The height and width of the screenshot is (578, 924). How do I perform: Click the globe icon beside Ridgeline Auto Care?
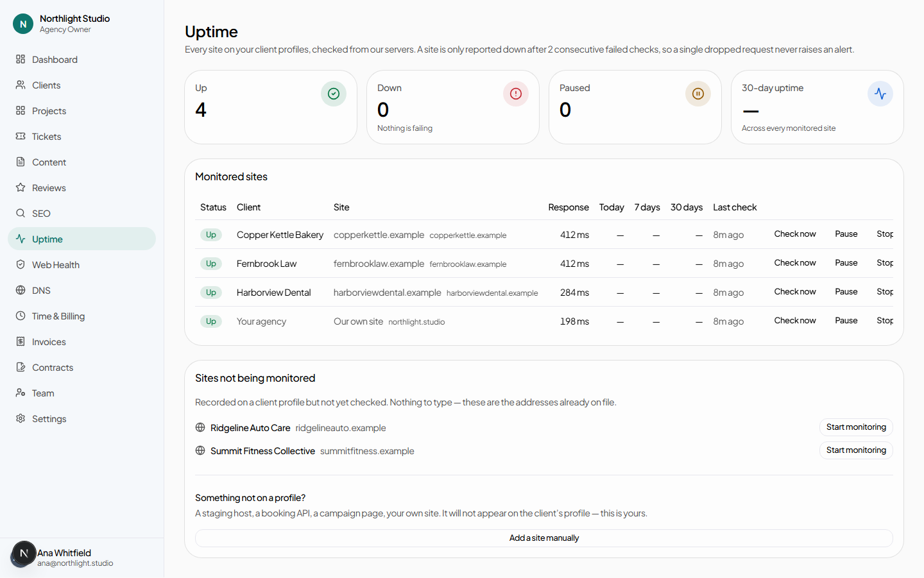click(x=200, y=427)
